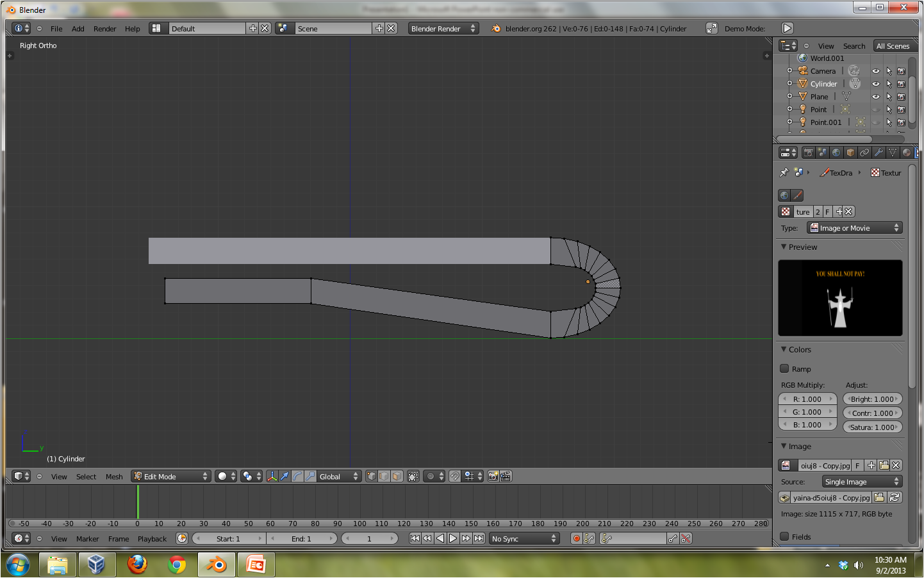Open Object Data tab (triangle mesh icon)

[x=893, y=153]
